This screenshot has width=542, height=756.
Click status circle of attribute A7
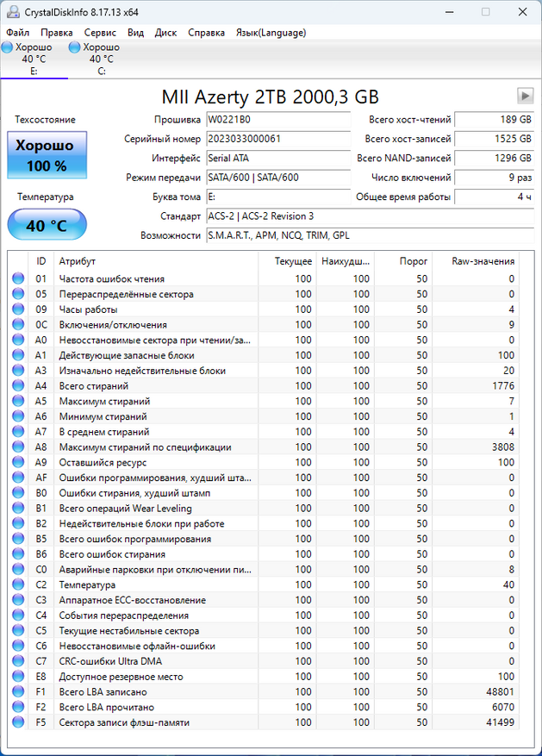point(18,432)
